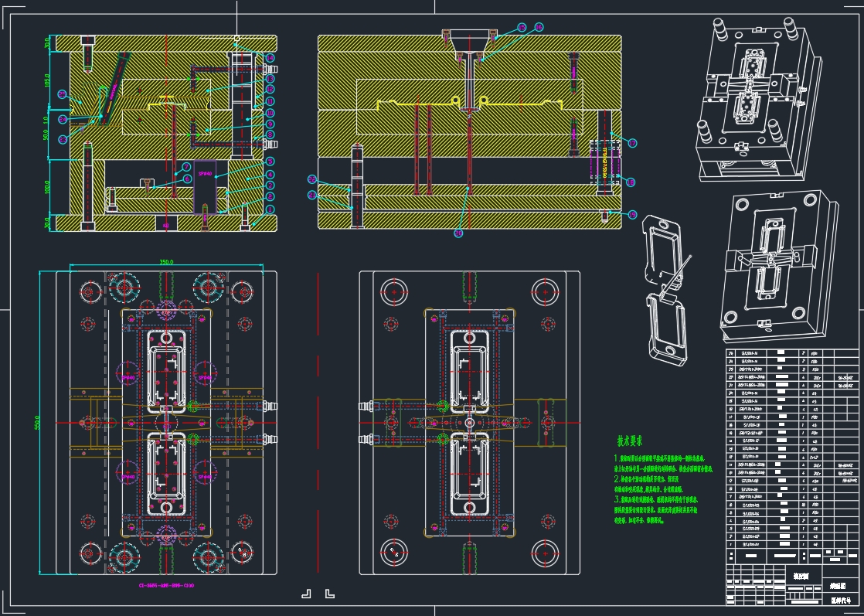Select part balloon number 10

(270, 113)
